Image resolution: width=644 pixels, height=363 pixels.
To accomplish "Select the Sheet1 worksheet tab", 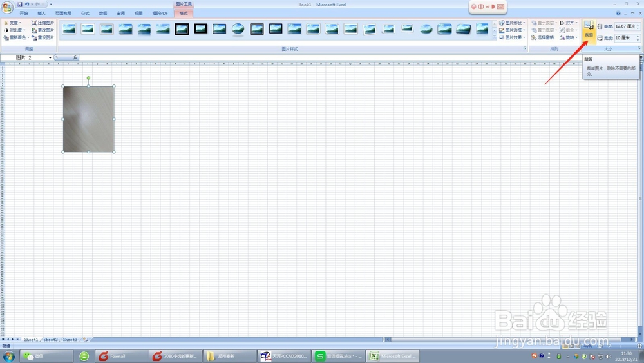I will (x=31, y=340).
